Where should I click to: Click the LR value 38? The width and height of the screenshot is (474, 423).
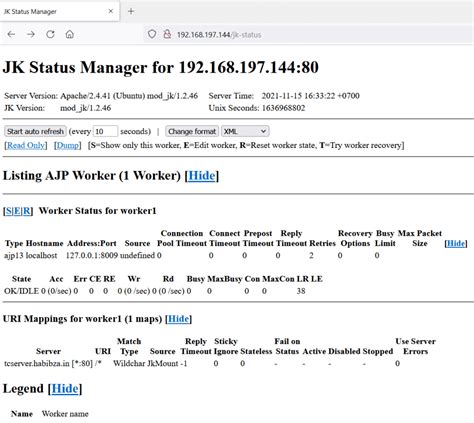(301, 291)
